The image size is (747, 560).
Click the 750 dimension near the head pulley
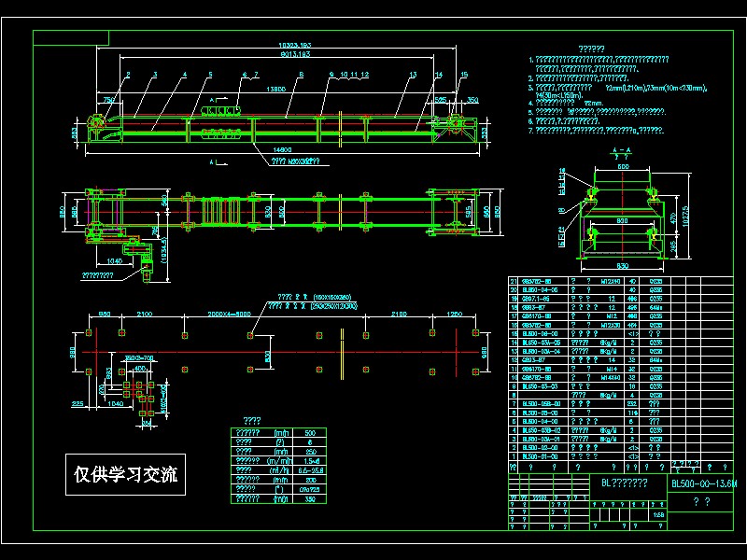pos(109,100)
